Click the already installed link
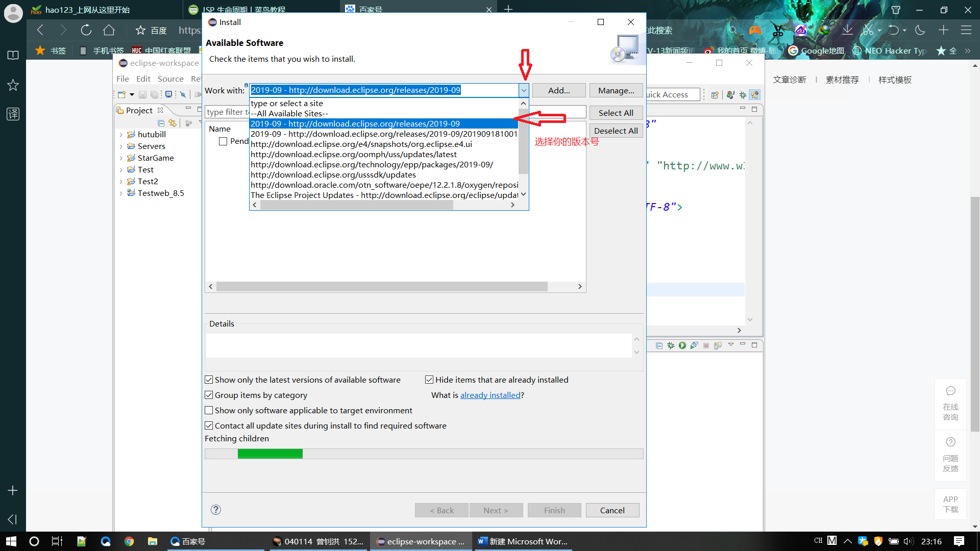The image size is (980, 551). coord(491,395)
